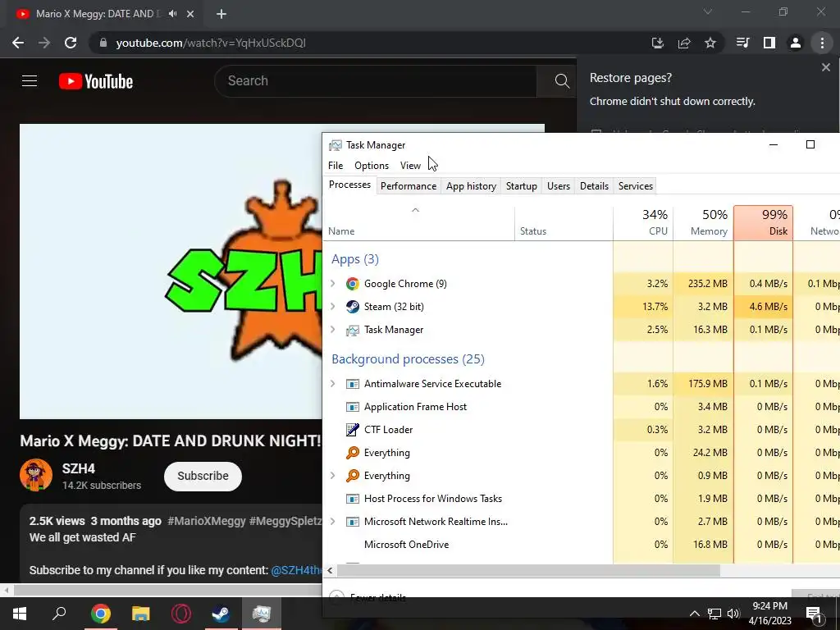Sort processes by Memory usage
The width and height of the screenshot is (840, 630).
pyautogui.click(x=703, y=223)
